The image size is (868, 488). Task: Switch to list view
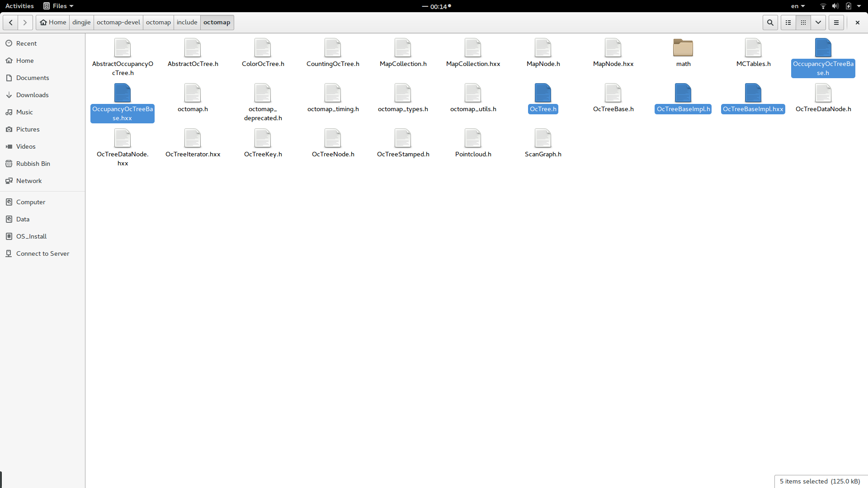pos(788,22)
